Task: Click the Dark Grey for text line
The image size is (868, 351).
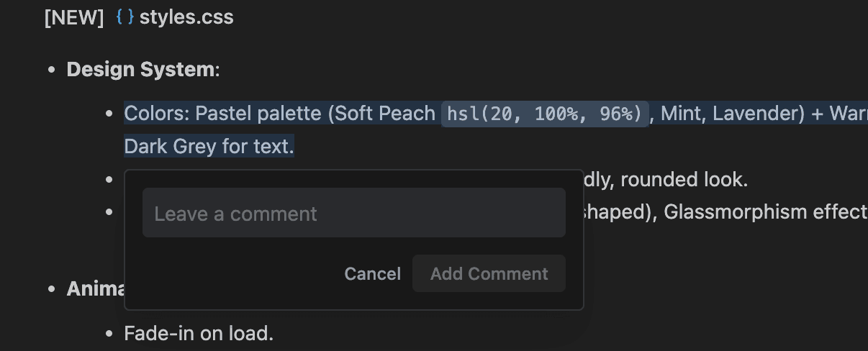Action: click(209, 147)
